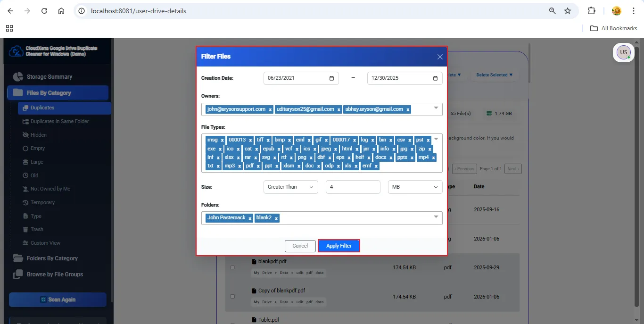Remove the pdf file type tag
This screenshot has height=324, width=644.
(x=258, y=166)
